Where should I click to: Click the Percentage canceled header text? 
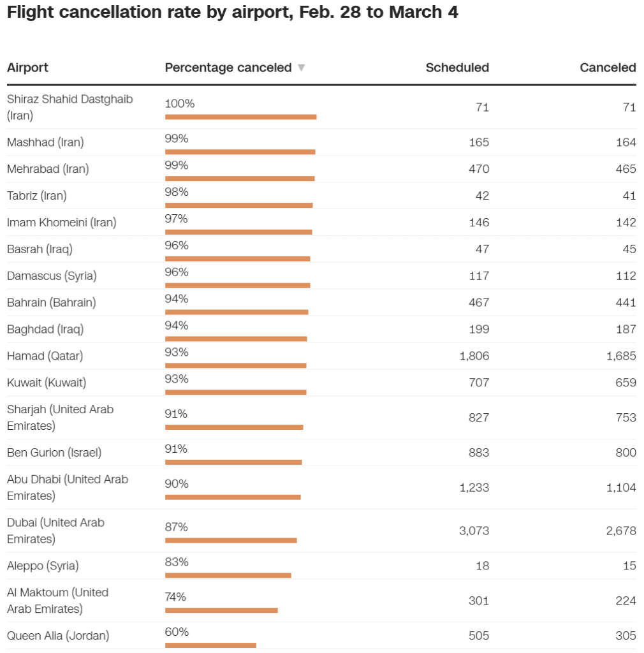coord(228,68)
